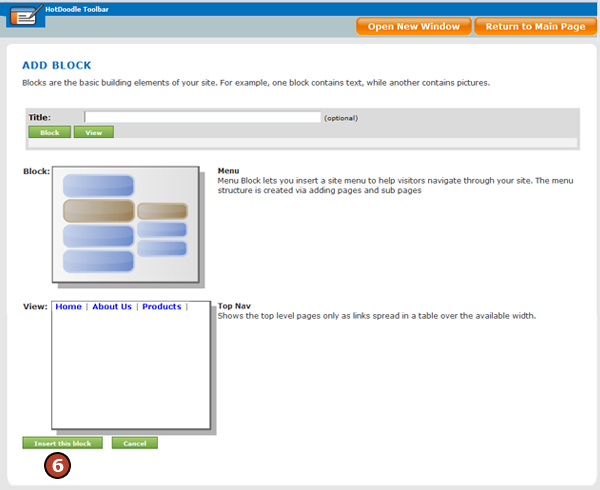The width and height of the screenshot is (600, 490).
Task: Select the Menu block thumbnail
Action: click(x=126, y=225)
